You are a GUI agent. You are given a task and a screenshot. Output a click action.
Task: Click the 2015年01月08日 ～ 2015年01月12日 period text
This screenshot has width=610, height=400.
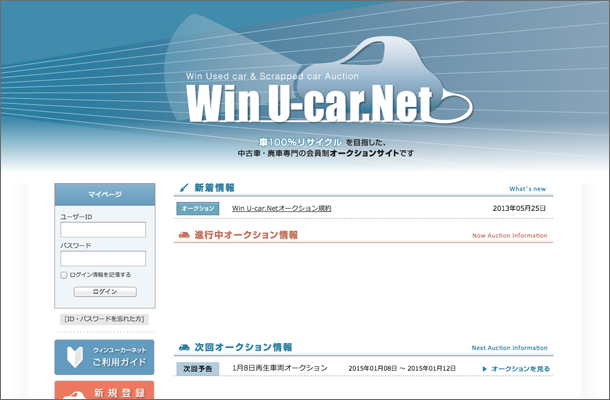402,368
